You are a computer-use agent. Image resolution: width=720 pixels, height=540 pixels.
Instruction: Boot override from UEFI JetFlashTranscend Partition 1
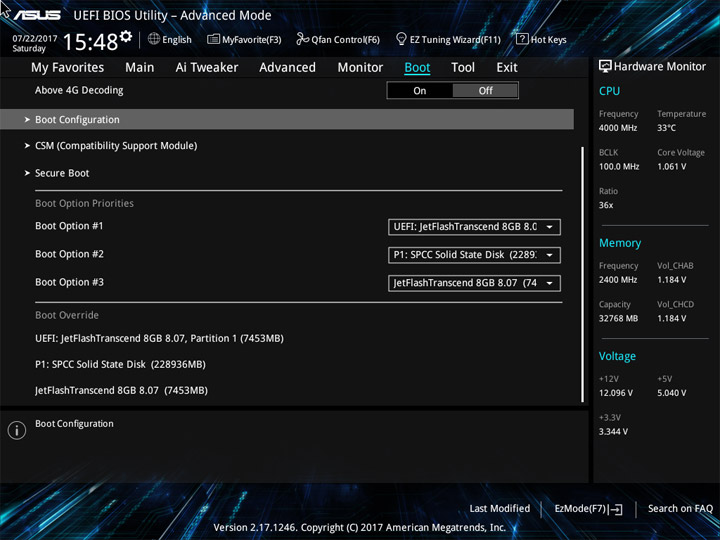[x=159, y=338]
